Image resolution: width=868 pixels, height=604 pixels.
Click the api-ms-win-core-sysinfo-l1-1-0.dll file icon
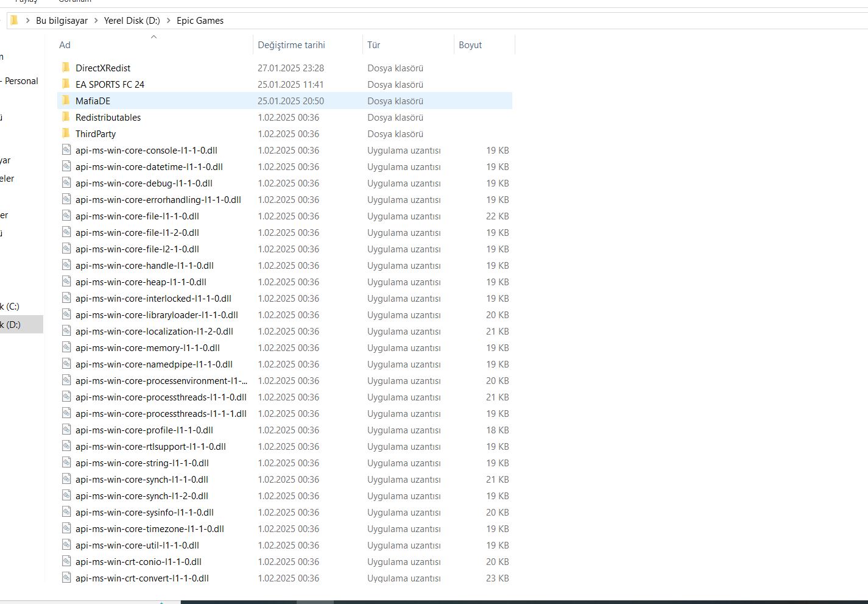[66, 512]
